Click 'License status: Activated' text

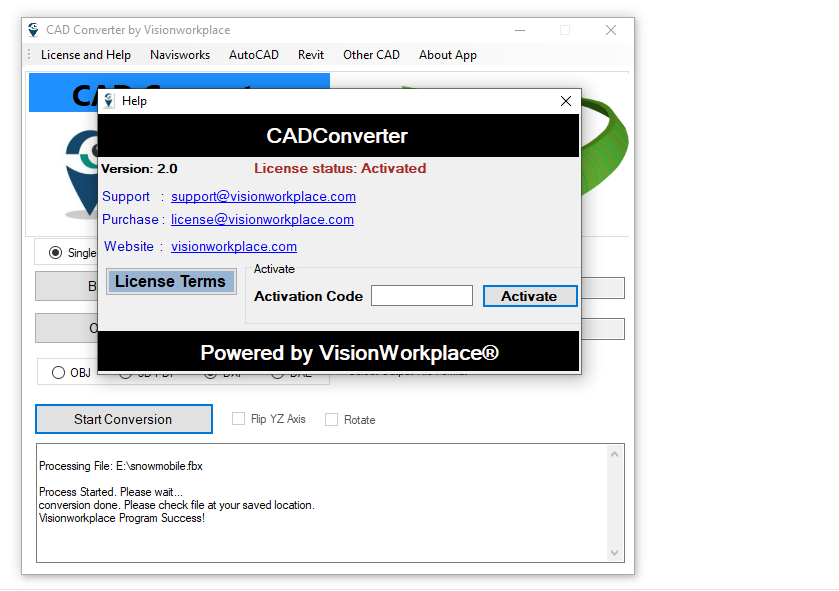[340, 168]
